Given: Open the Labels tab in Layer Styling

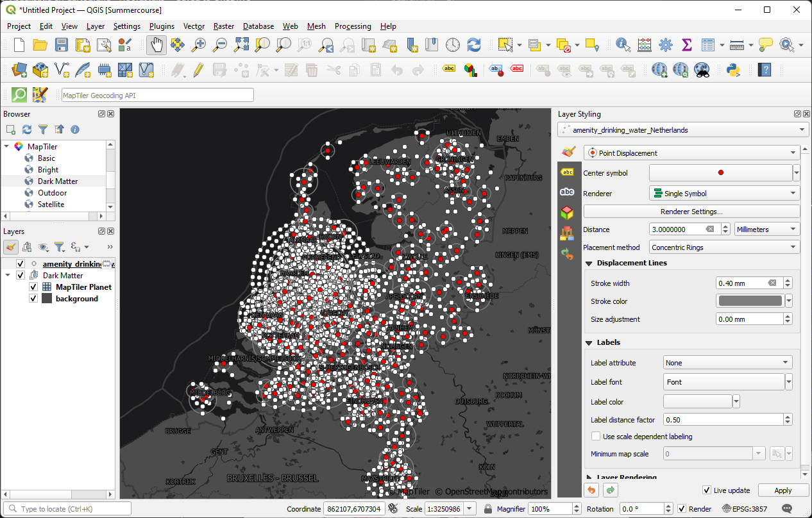Looking at the screenshot, I should coord(567,172).
